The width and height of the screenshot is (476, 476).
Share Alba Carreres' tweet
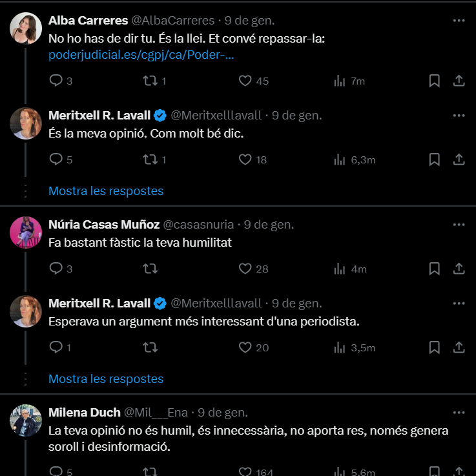tap(459, 81)
